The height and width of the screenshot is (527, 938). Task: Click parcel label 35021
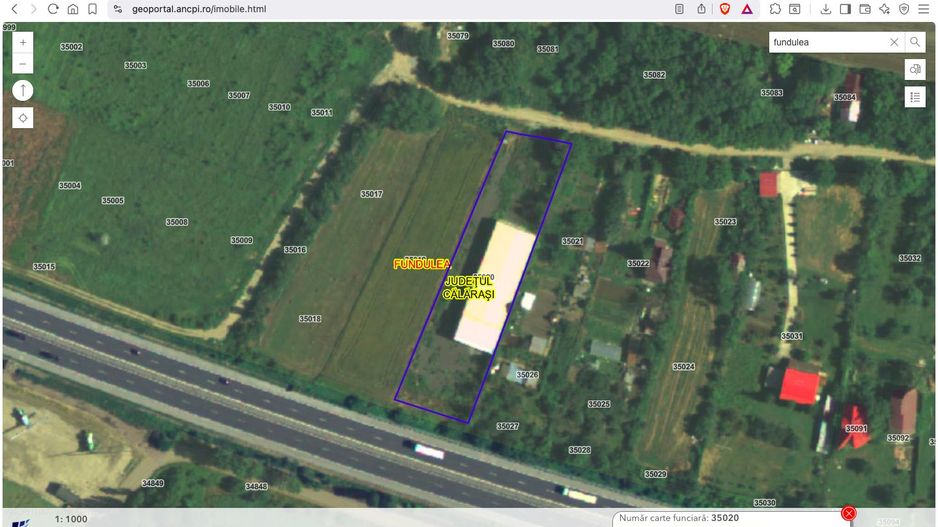572,241
